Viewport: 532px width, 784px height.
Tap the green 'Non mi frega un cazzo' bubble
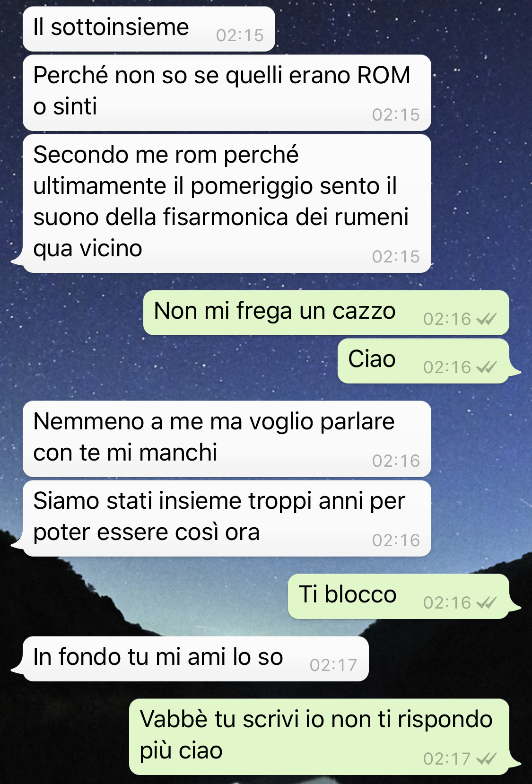326,313
